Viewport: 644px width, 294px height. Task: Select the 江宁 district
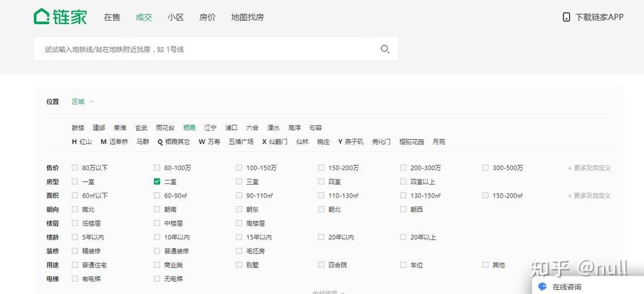coord(210,128)
